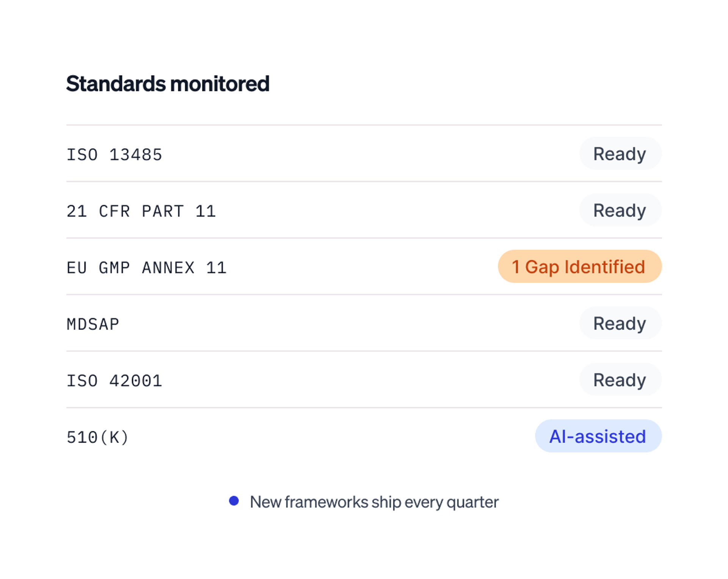Click the word monitored in the heading

(220, 83)
